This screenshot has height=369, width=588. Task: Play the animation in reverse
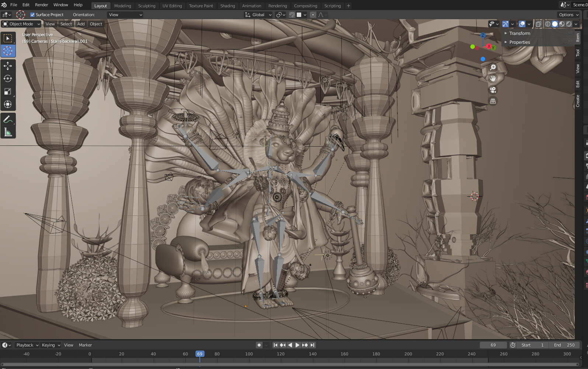tap(290, 345)
